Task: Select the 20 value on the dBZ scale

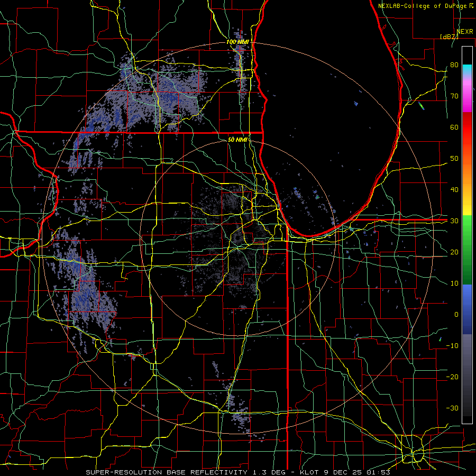Action: [x=454, y=252]
